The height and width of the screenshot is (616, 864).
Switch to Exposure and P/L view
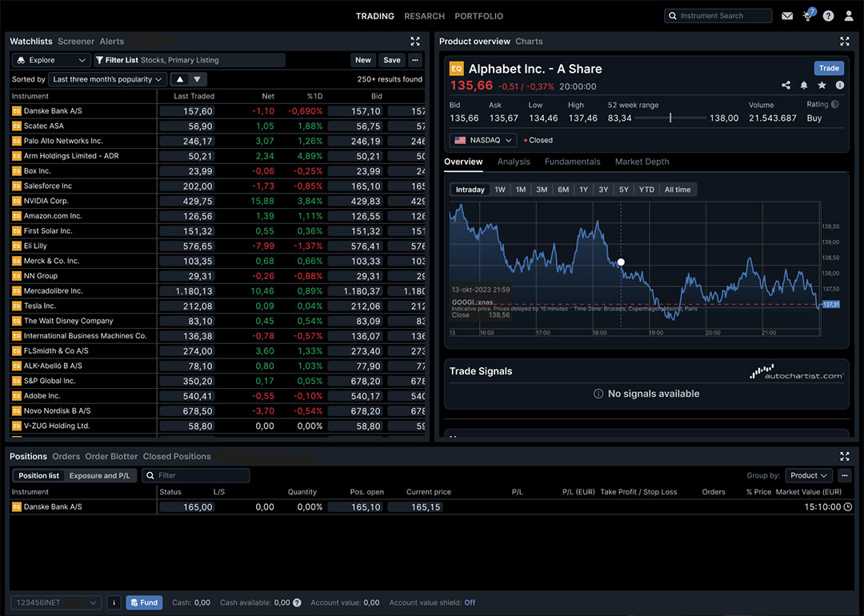point(100,475)
